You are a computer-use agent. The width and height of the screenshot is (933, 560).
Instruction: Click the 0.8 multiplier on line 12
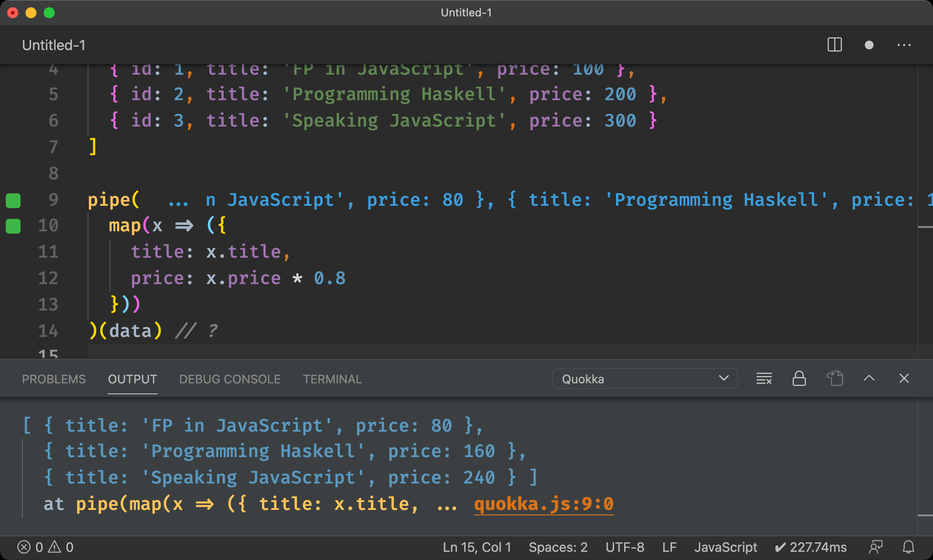(x=330, y=278)
